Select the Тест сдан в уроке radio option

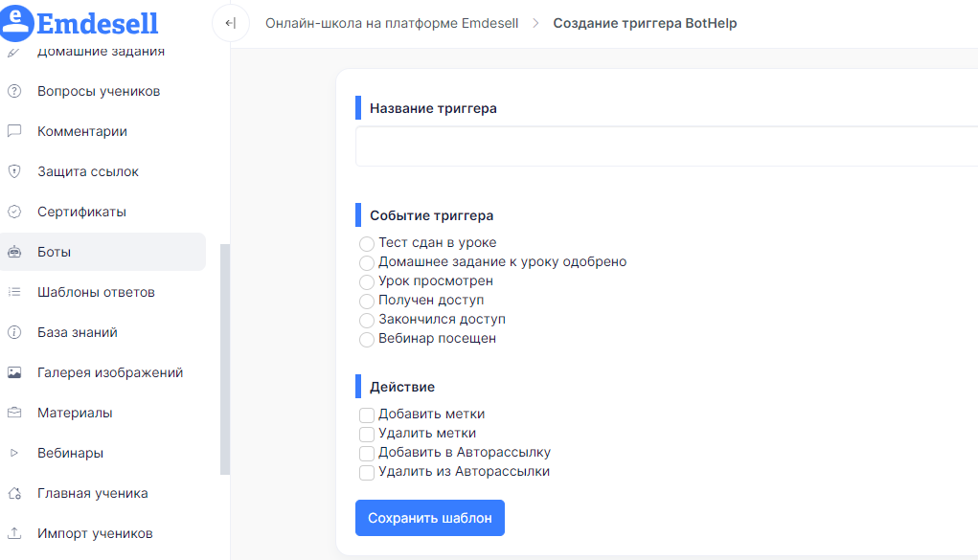[x=367, y=243]
